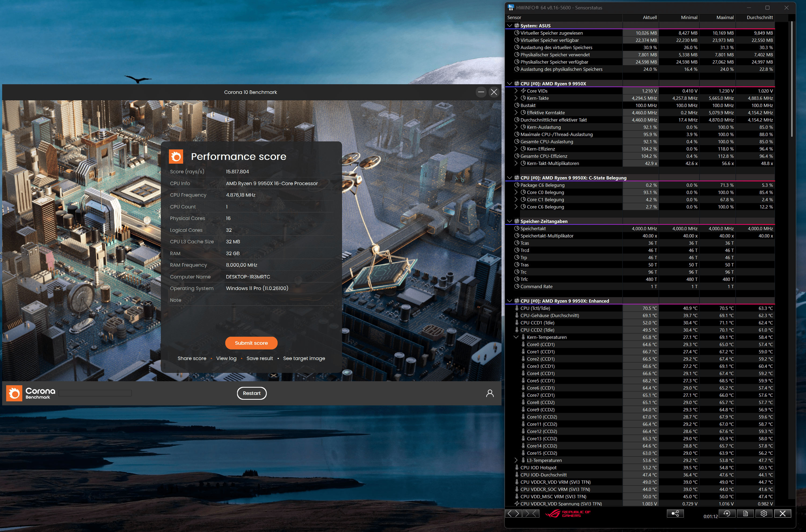806x532 pixels.
Task: Open the See target image link
Action: pyautogui.click(x=304, y=358)
